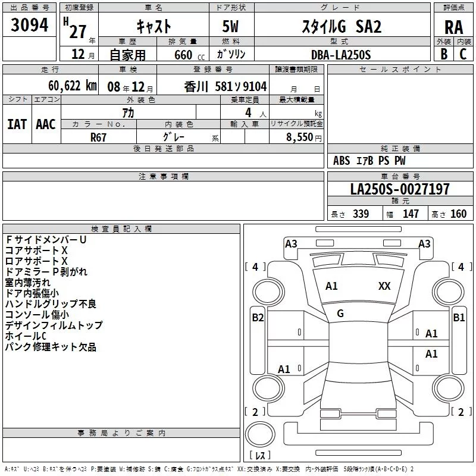This screenshot has width=476, height=476.
Task: Click recycle deposit 8,550円
Action: (x=304, y=137)
